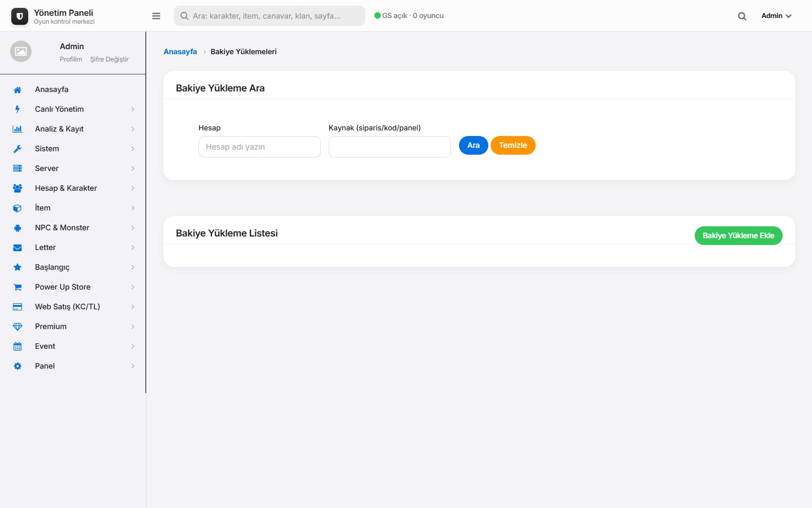The width and height of the screenshot is (812, 508).
Task: Focus the global search bar
Action: (x=270, y=16)
